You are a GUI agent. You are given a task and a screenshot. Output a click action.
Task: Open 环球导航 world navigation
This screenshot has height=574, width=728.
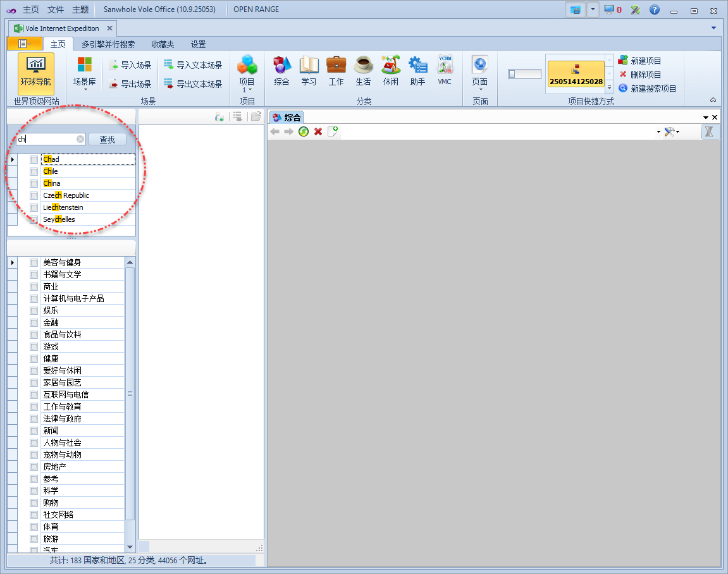click(x=36, y=73)
